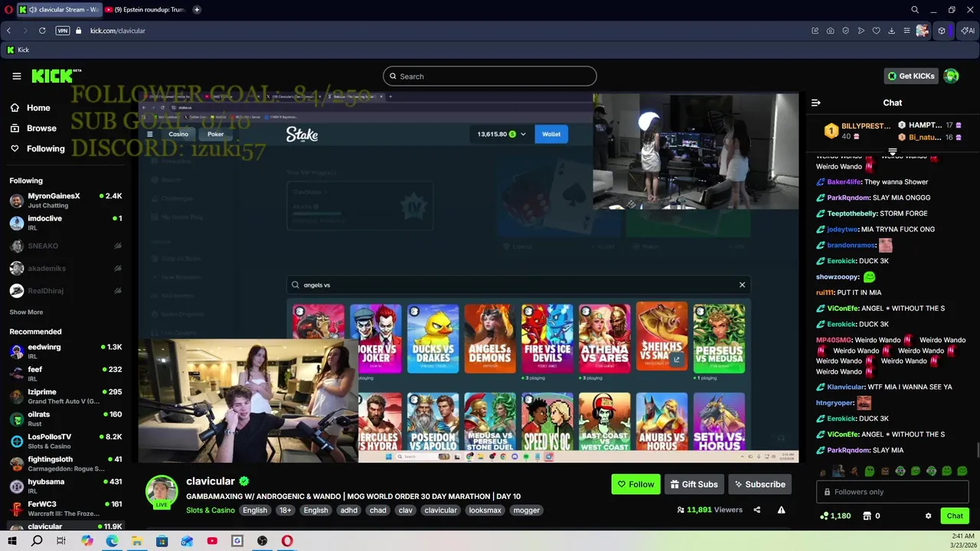Image resolution: width=980 pixels, height=551 pixels.
Task: Click the clavicular channel avatar
Action: 162,492
